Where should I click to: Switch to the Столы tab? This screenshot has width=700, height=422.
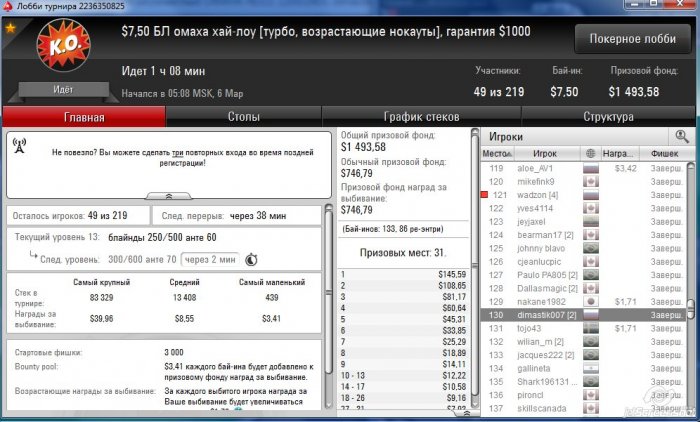pyautogui.click(x=244, y=117)
